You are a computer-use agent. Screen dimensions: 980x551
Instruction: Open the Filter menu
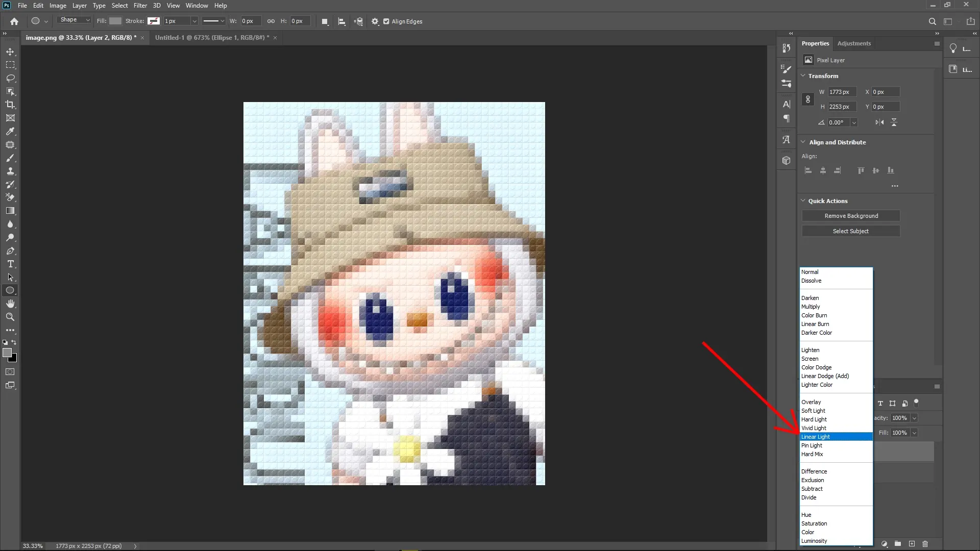point(140,6)
